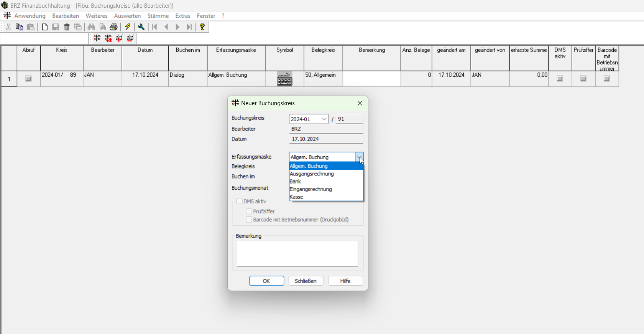Click the first icon in the second toolbar row
This screenshot has height=334, width=644.
[97, 38]
